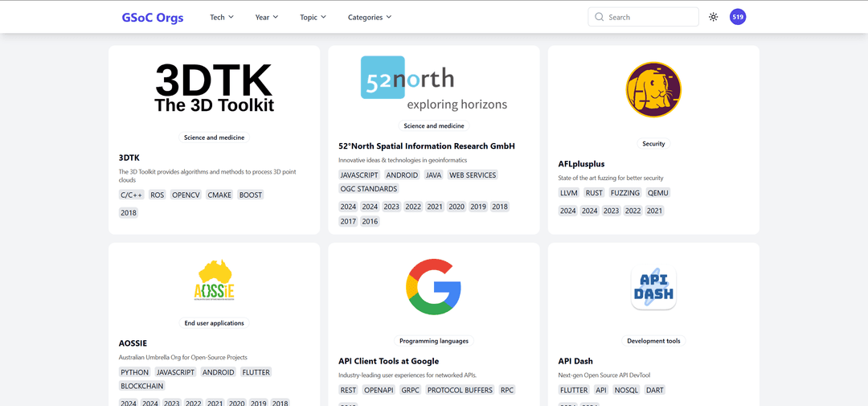Click the RPC tag on Google card

tap(507, 390)
